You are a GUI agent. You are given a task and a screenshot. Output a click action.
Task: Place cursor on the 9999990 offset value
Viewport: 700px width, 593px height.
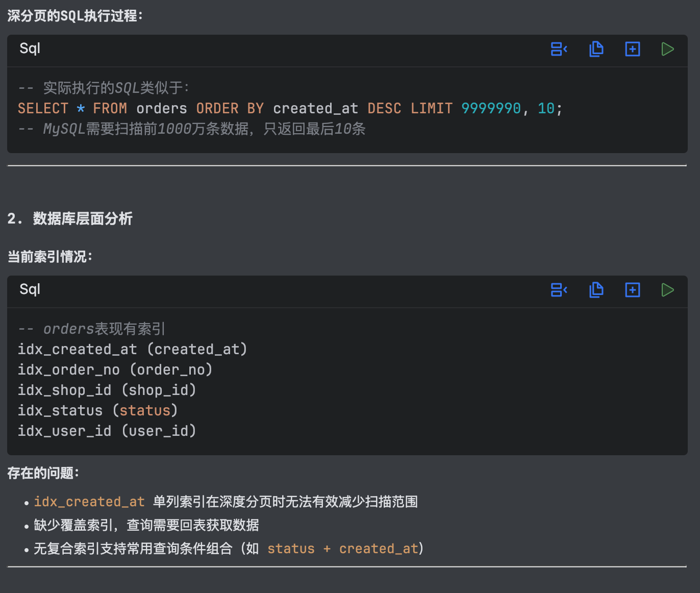pyautogui.click(x=490, y=108)
